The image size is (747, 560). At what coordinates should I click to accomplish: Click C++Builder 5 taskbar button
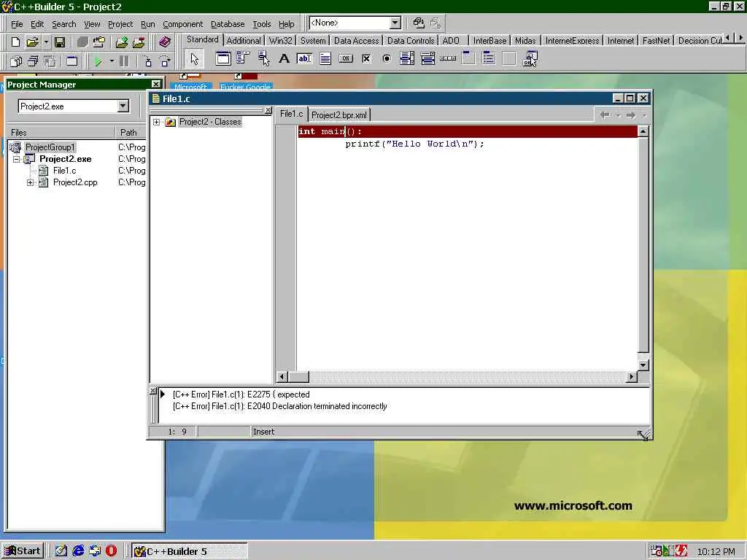pos(189,551)
